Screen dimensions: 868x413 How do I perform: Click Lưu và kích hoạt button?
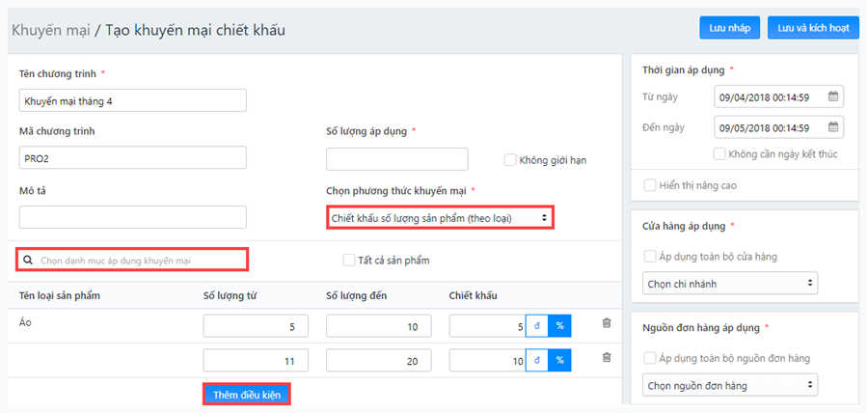point(813,28)
